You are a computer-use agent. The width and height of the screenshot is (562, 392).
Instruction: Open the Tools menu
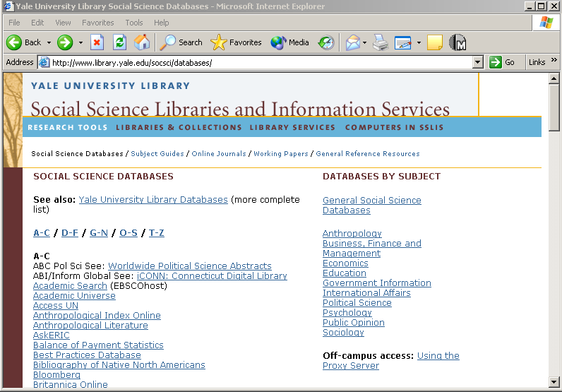(x=134, y=23)
